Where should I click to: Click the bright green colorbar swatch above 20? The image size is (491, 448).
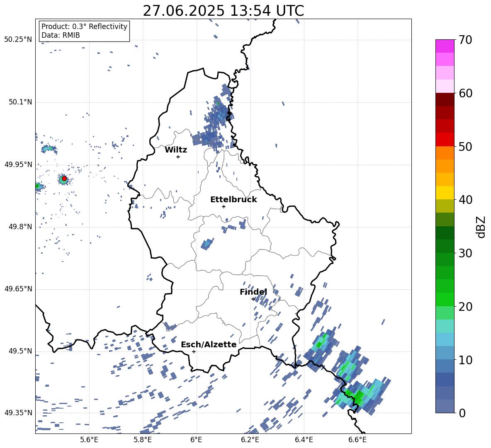click(445, 299)
